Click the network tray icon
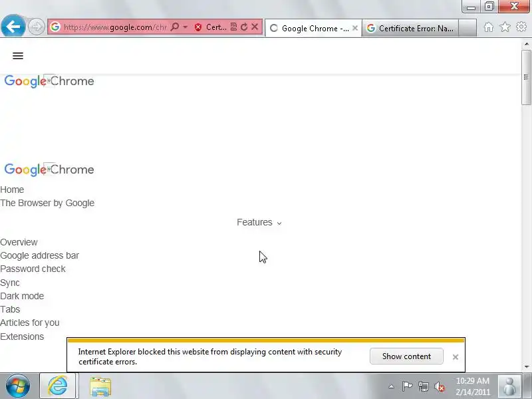532x399 pixels. point(423,386)
